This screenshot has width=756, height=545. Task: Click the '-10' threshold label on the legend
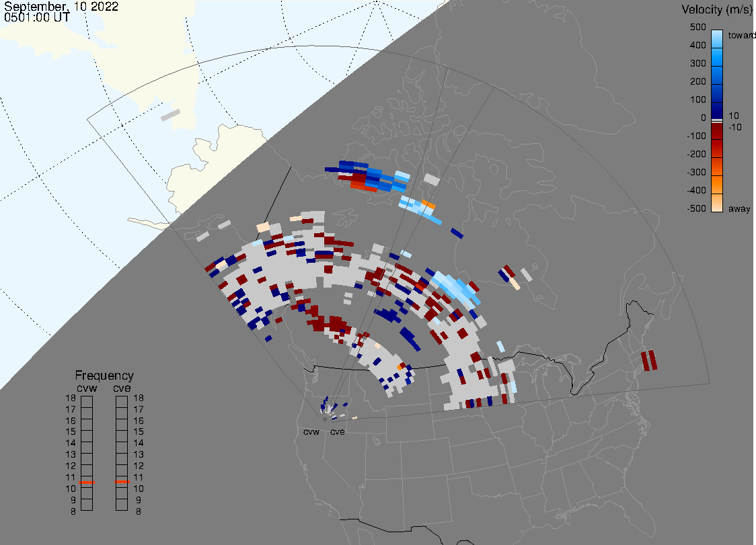(x=734, y=127)
